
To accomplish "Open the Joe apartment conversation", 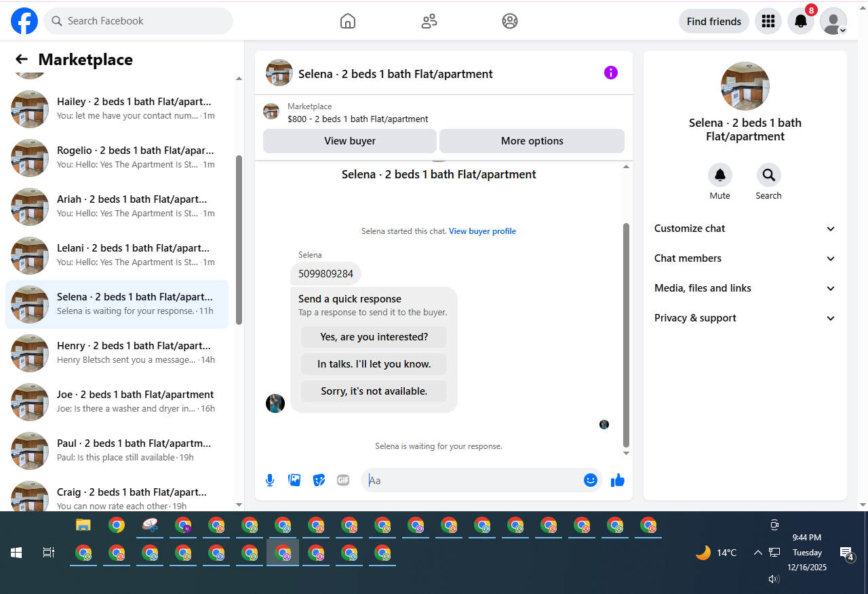I will point(117,402).
